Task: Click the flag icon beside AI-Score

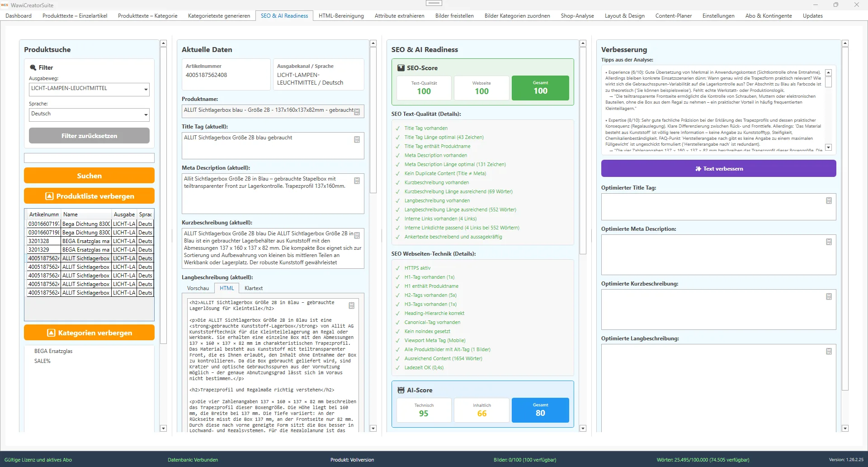Action: 401,390
